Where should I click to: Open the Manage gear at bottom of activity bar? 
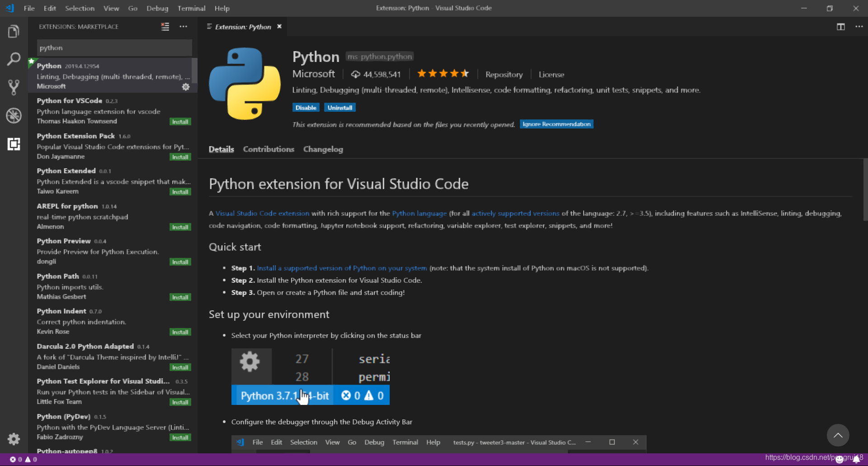pos(14,439)
